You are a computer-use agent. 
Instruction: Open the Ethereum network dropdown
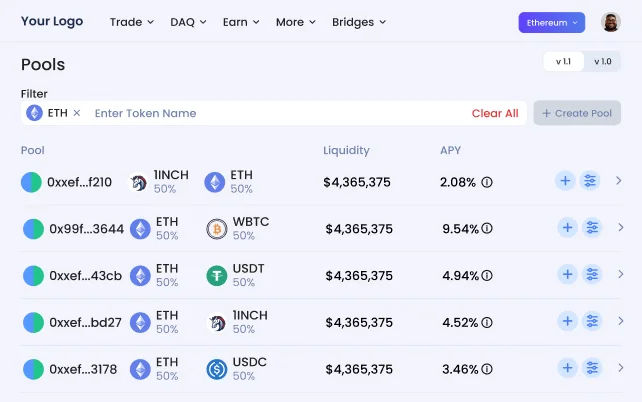coord(551,22)
